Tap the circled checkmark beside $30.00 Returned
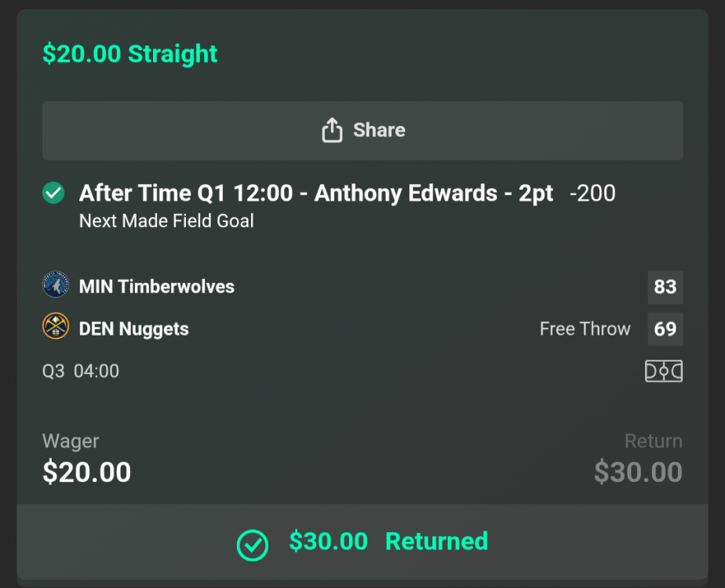Viewport: 725px width, 588px height. point(252,541)
